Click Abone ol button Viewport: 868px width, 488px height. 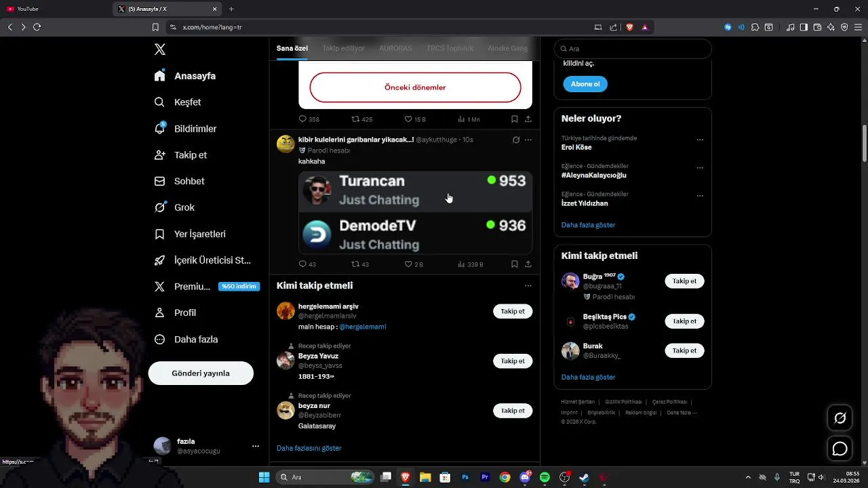tap(585, 84)
